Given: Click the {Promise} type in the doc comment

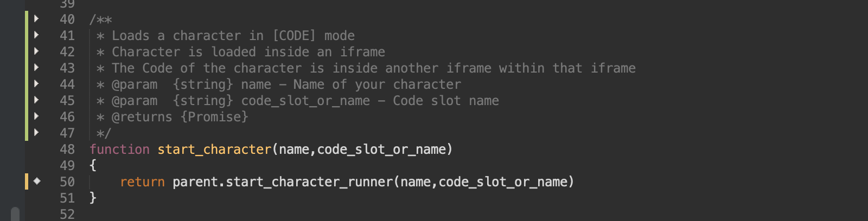Looking at the screenshot, I should 214,117.
